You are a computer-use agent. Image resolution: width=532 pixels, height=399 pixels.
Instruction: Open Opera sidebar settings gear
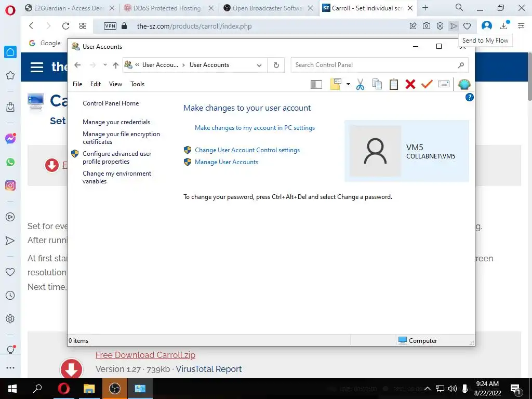coord(10,318)
